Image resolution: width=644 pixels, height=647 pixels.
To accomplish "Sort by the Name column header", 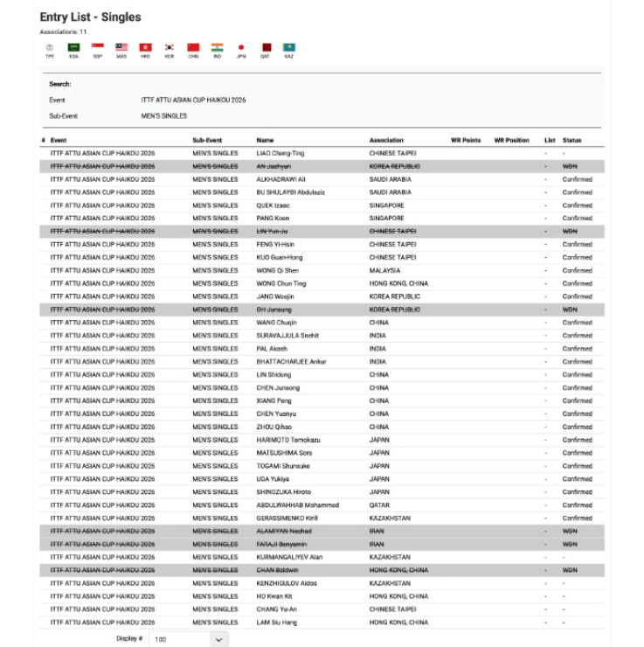I will coord(265,140).
